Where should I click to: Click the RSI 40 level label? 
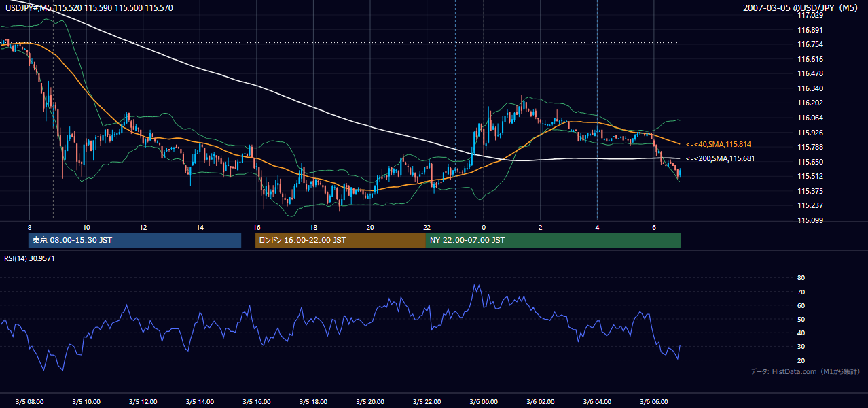(801, 333)
